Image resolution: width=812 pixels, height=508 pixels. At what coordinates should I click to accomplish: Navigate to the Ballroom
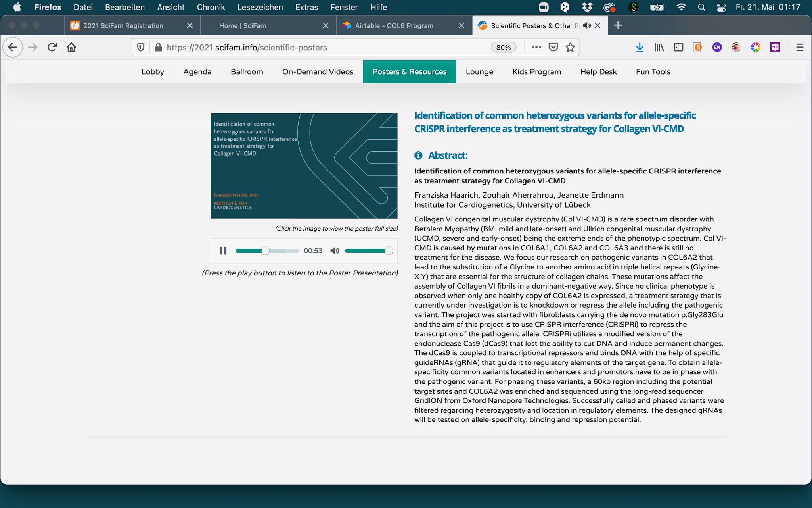[247, 72]
